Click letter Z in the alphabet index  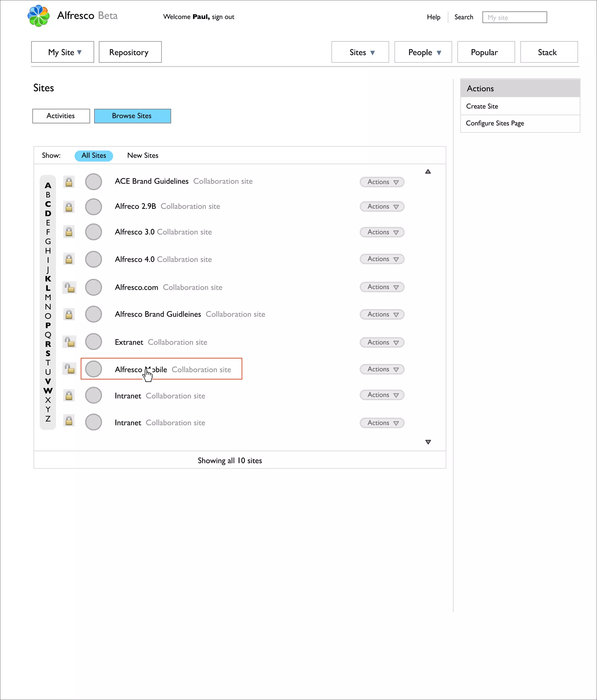(48, 419)
